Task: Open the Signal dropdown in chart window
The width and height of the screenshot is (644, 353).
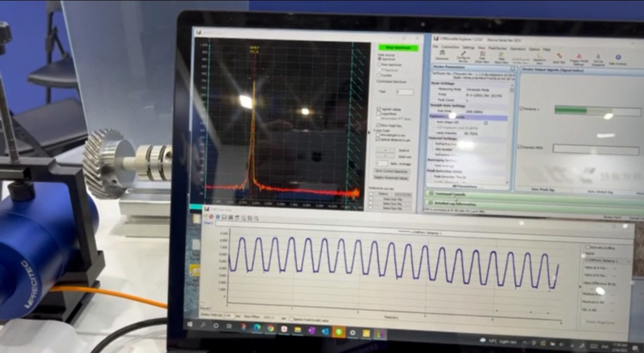Action: pyautogui.click(x=607, y=261)
